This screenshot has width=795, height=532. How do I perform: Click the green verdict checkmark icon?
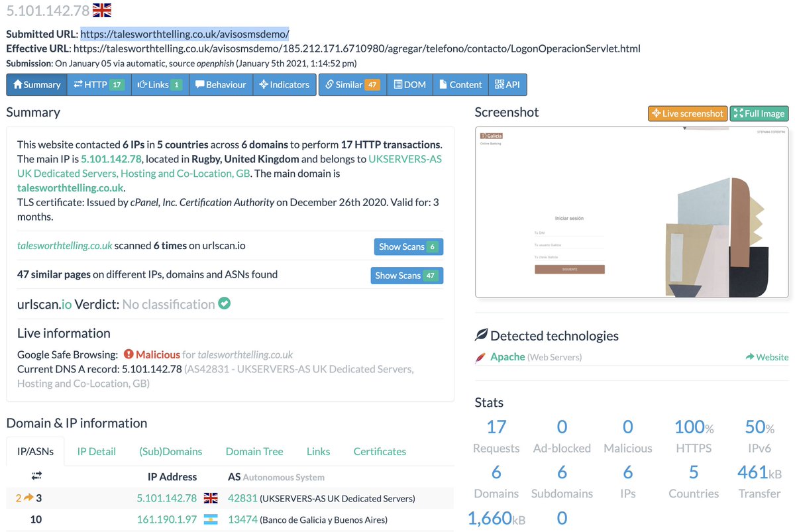225,304
